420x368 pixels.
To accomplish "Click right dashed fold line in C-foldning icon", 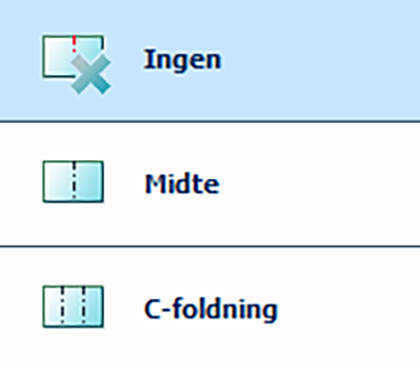I will click(x=84, y=307).
